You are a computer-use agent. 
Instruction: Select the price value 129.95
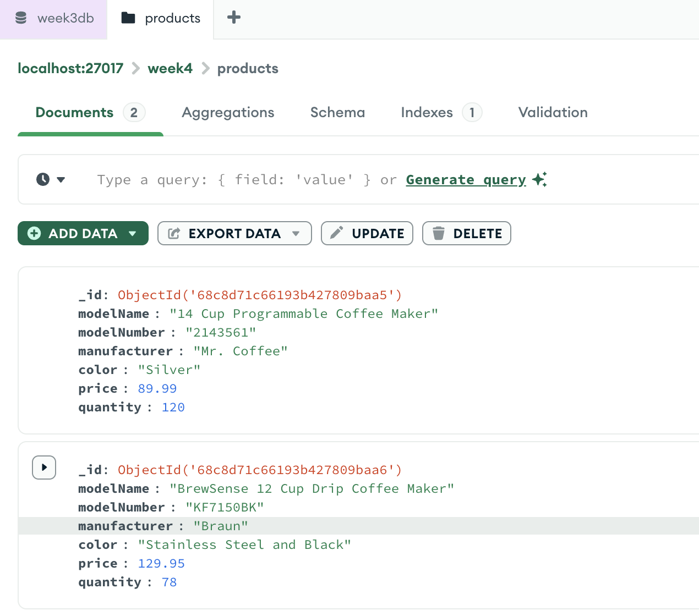click(x=161, y=563)
